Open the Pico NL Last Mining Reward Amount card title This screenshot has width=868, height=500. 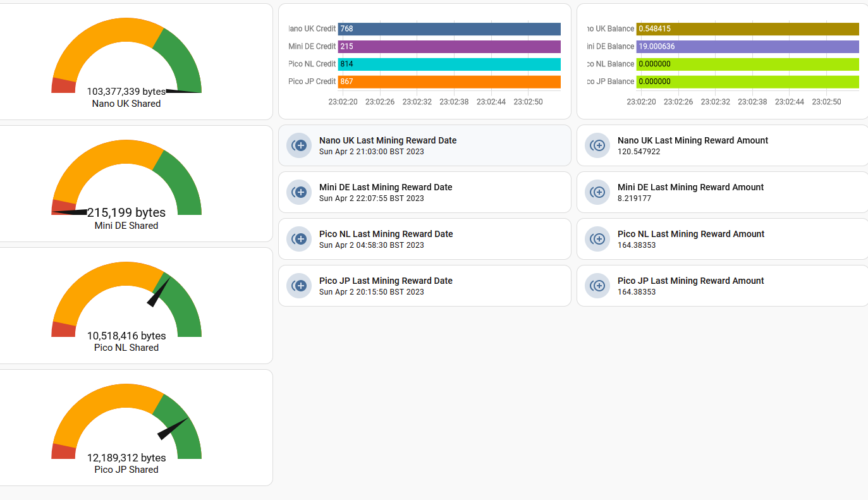pyautogui.click(x=691, y=234)
